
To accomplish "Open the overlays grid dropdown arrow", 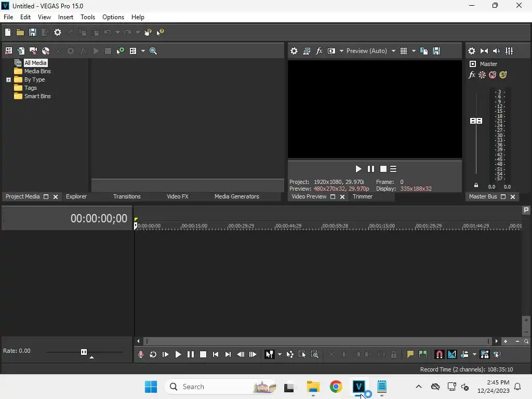I will coord(414,51).
